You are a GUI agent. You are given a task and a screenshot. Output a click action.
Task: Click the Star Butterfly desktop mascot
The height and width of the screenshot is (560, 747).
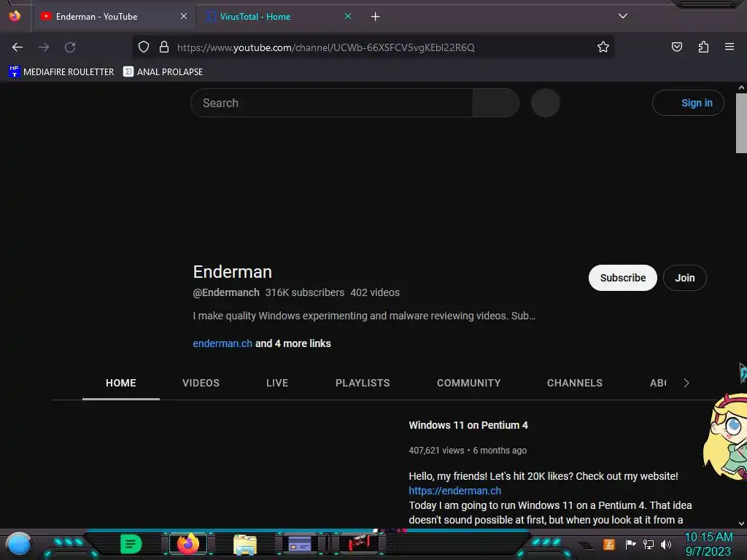tap(725, 437)
